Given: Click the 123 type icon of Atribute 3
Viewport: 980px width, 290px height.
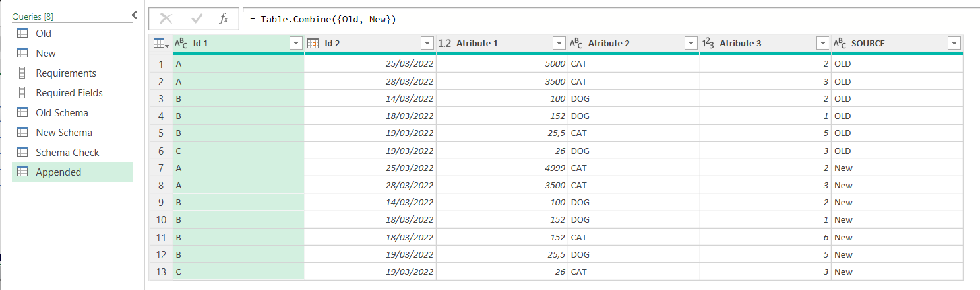Looking at the screenshot, I should 709,43.
